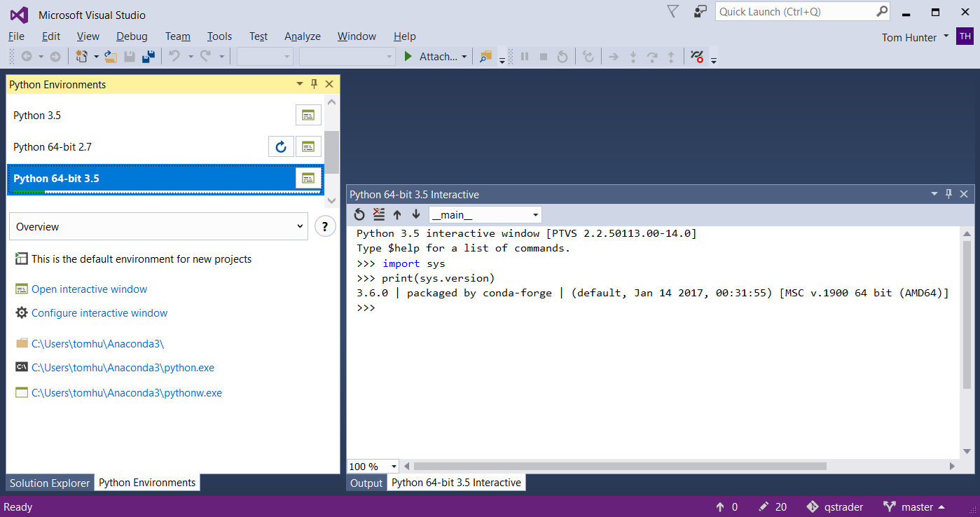Image resolution: width=980 pixels, height=517 pixels.
Task: Click the Attach... button
Action: (x=437, y=57)
